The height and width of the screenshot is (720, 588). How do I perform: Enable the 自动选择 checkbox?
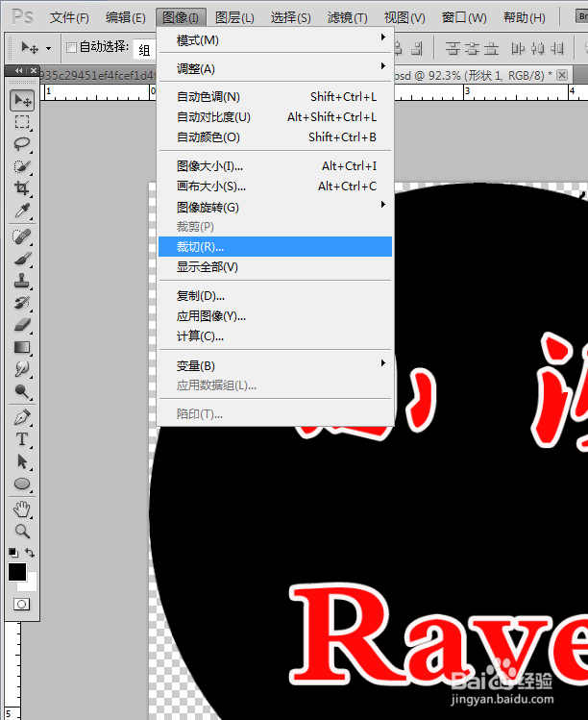71,47
